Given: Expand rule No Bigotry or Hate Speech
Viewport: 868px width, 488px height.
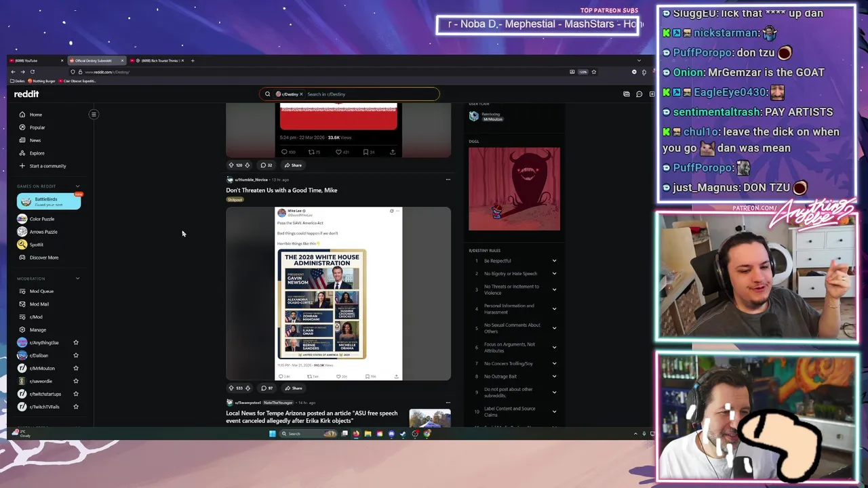Looking at the screenshot, I should (554, 274).
